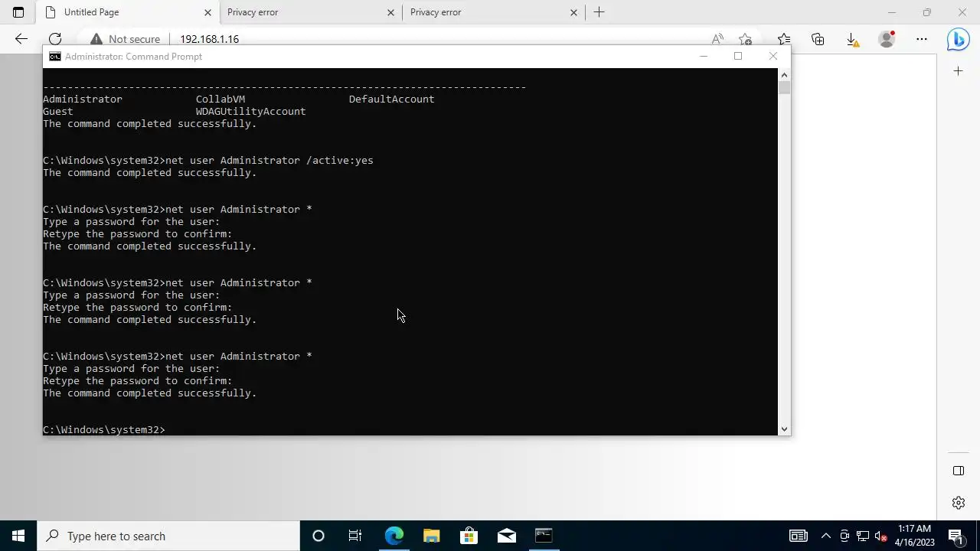Maximize the Command Prompt window
Screen dimensions: 980x551
click(738, 57)
